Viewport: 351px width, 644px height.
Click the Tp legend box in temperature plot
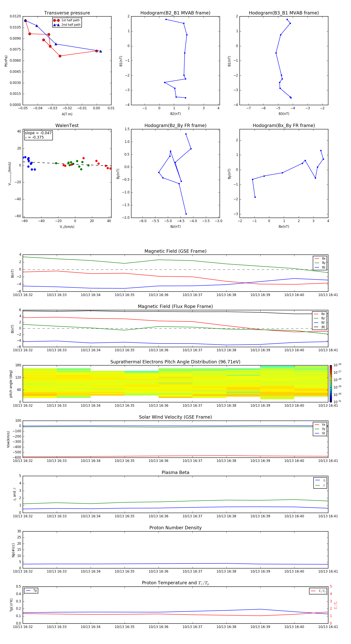tap(31, 591)
